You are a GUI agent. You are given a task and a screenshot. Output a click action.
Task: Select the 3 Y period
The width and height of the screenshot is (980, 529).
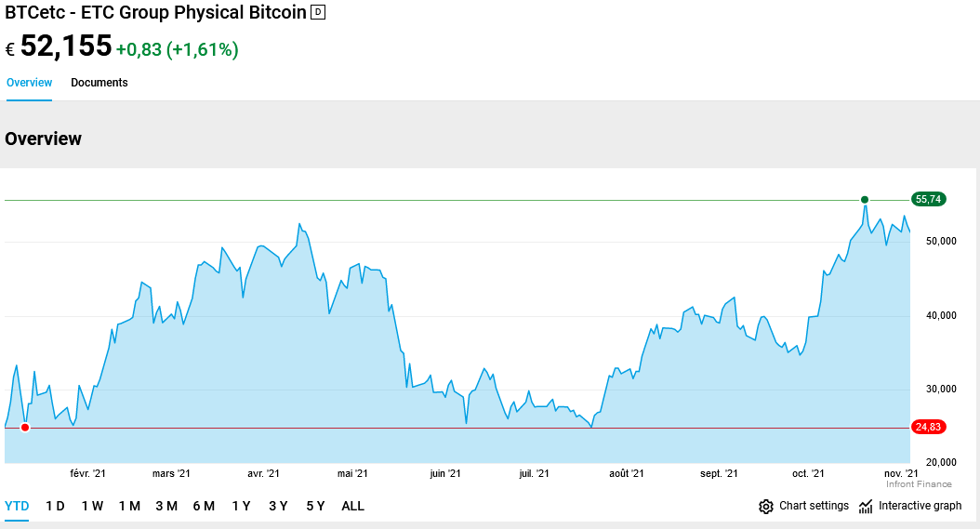[x=278, y=507]
